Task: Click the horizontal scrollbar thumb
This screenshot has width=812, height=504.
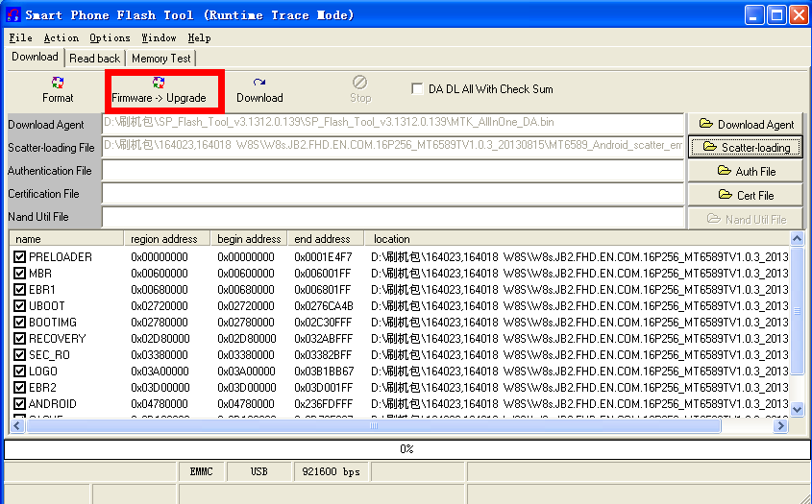Action: click(x=374, y=426)
